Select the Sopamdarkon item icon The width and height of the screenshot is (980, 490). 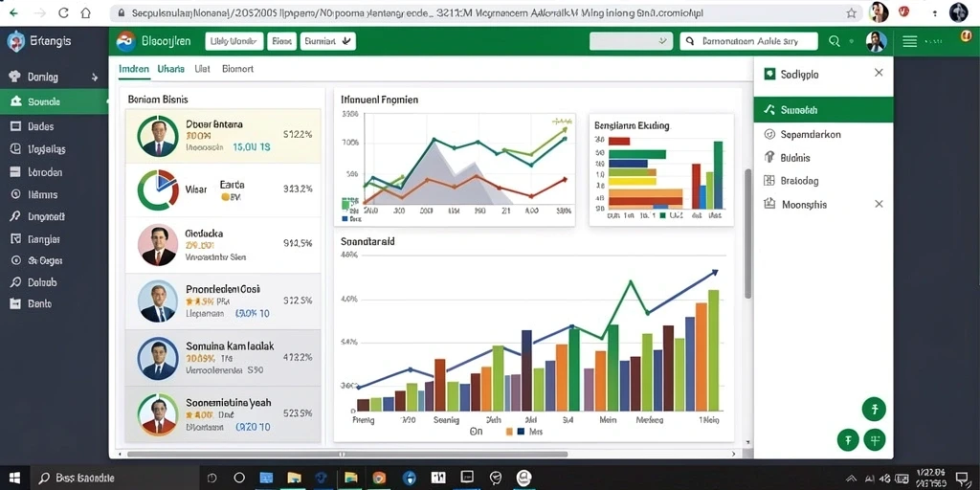(x=769, y=134)
